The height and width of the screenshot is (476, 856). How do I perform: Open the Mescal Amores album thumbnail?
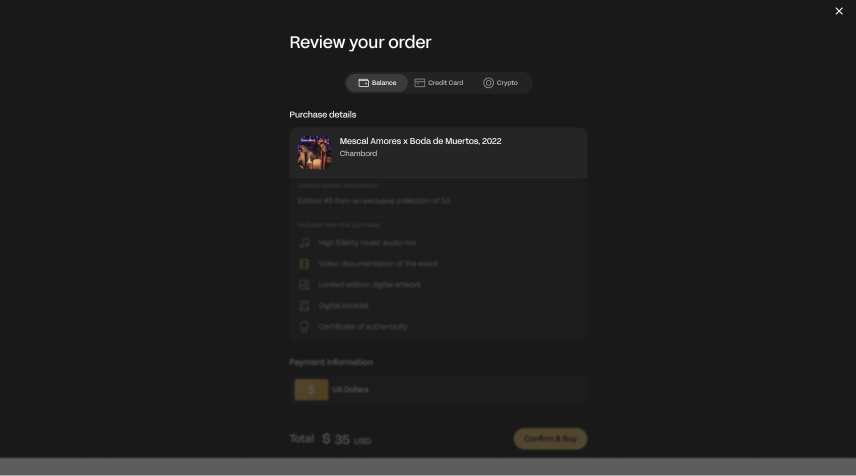click(314, 153)
